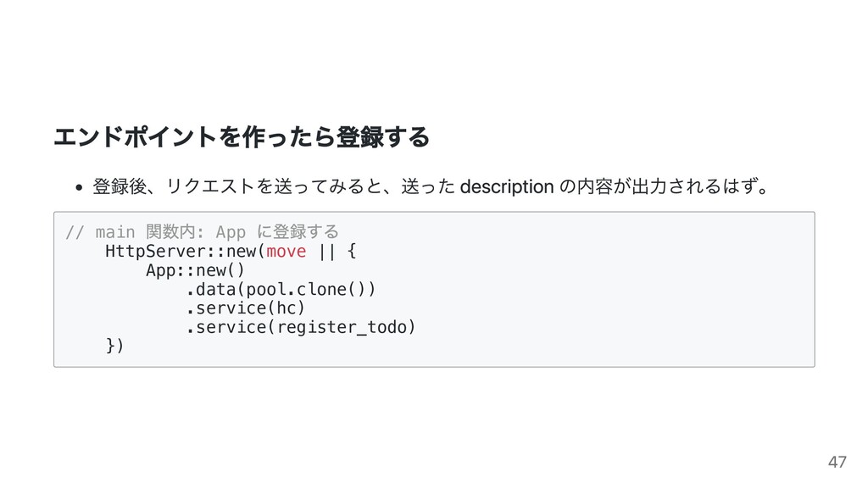The image size is (868, 488).
Task: Click the closing }) of the code
Action: [x=114, y=346]
